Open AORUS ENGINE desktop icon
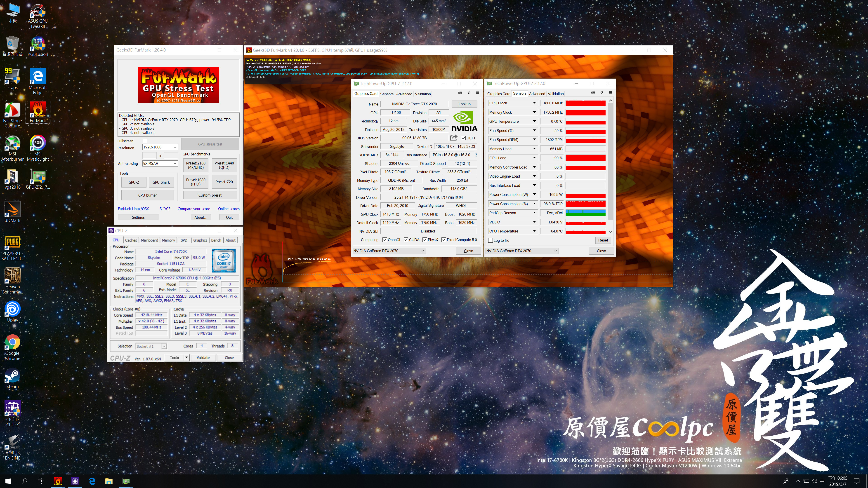The height and width of the screenshot is (488, 868). [12, 447]
